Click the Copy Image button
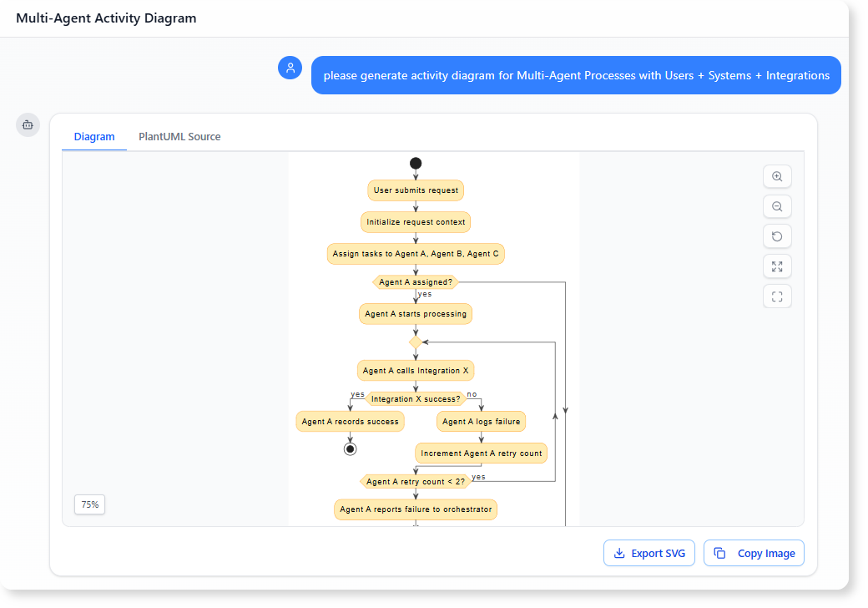This screenshot has width=868, height=608. pyautogui.click(x=754, y=553)
